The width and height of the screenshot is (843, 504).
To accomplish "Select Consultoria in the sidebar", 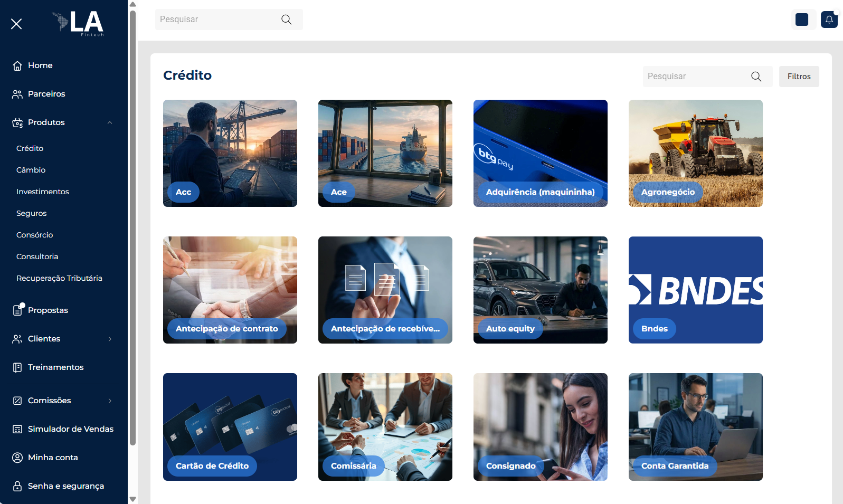I will (x=37, y=256).
